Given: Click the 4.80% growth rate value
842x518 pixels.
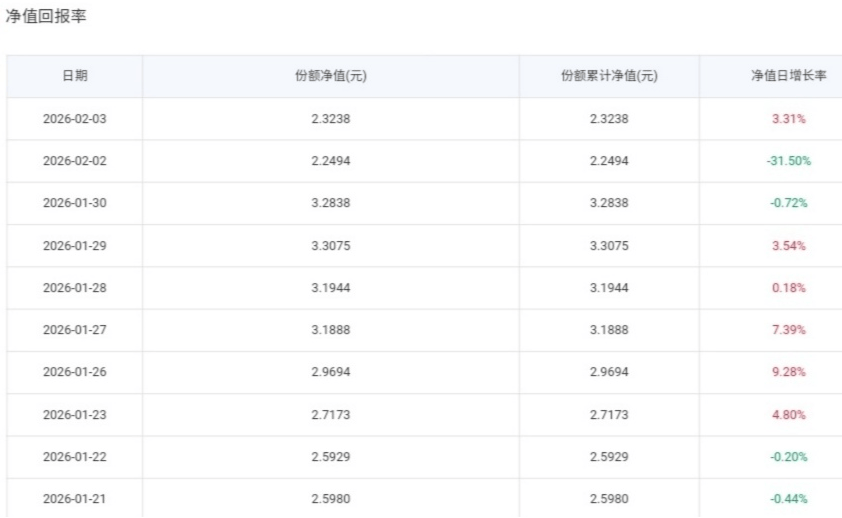Looking at the screenshot, I should pyautogui.click(x=789, y=415).
